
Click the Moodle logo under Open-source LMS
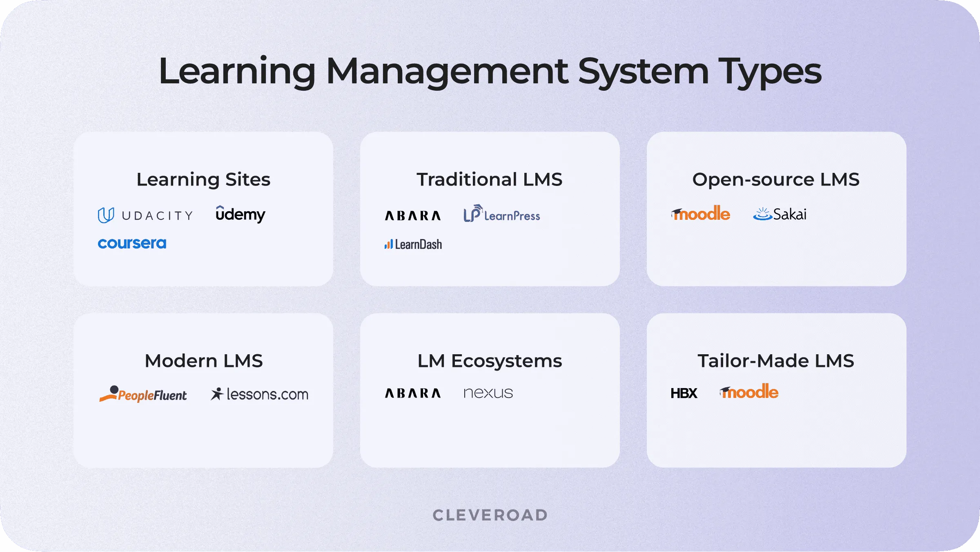700,213
